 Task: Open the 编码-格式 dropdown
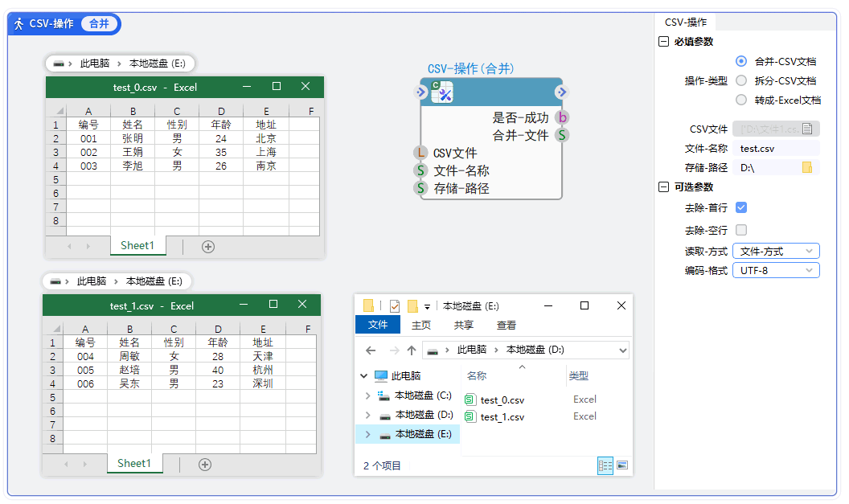775,271
